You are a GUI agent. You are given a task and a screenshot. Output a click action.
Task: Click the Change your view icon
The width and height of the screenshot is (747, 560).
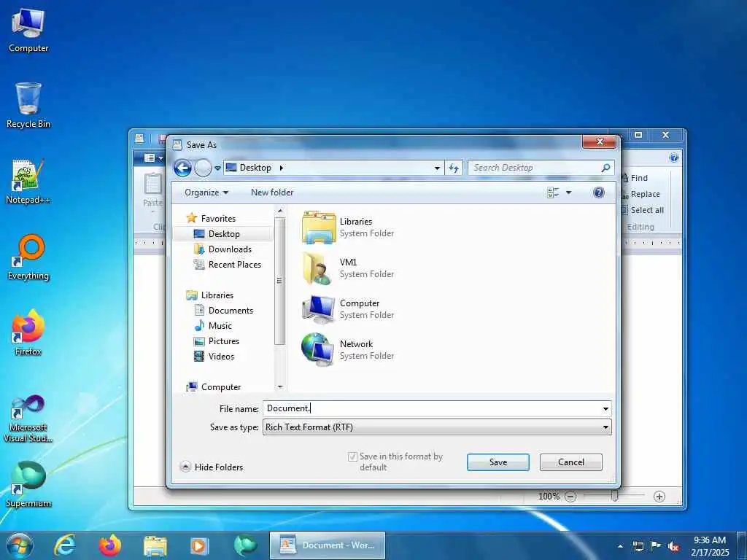pyautogui.click(x=553, y=192)
